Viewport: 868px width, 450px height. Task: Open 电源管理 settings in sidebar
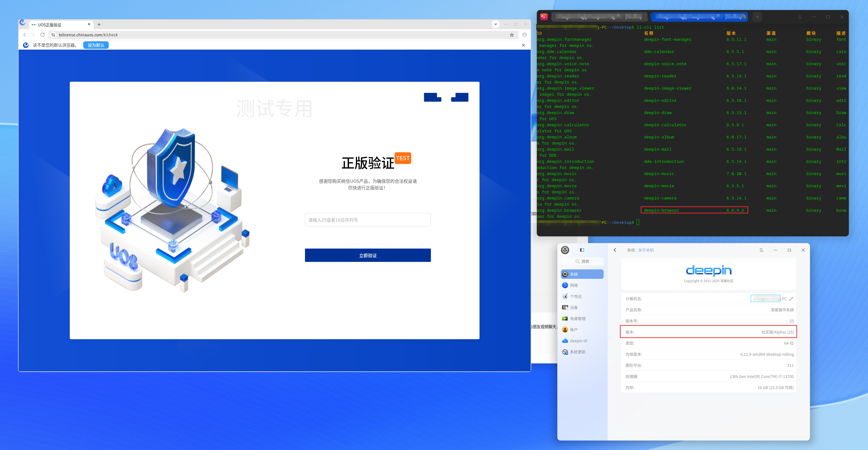(582, 318)
